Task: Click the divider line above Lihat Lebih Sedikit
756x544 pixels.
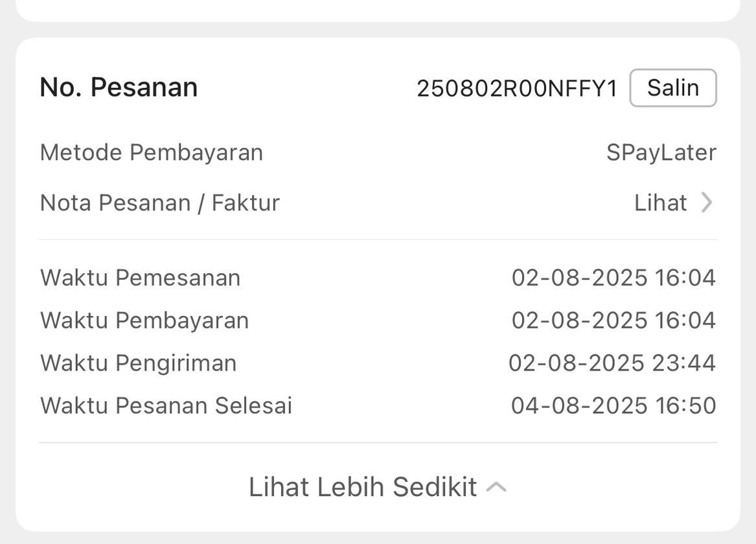Action: pyautogui.click(x=378, y=443)
